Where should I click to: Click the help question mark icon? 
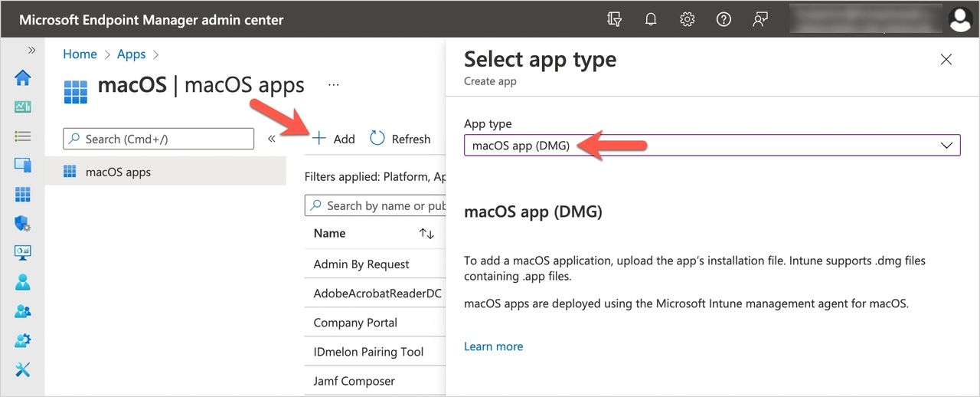tap(724, 20)
